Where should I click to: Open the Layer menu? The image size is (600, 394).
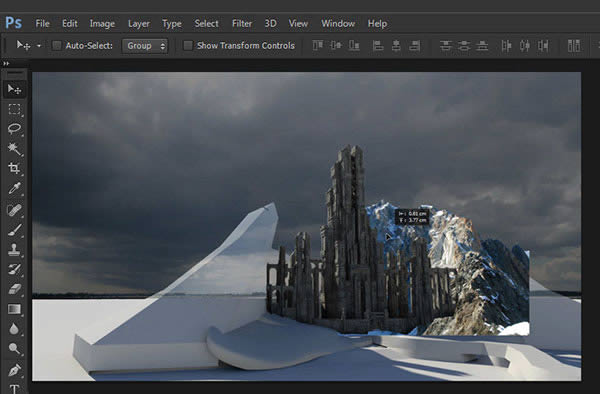point(139,24)
